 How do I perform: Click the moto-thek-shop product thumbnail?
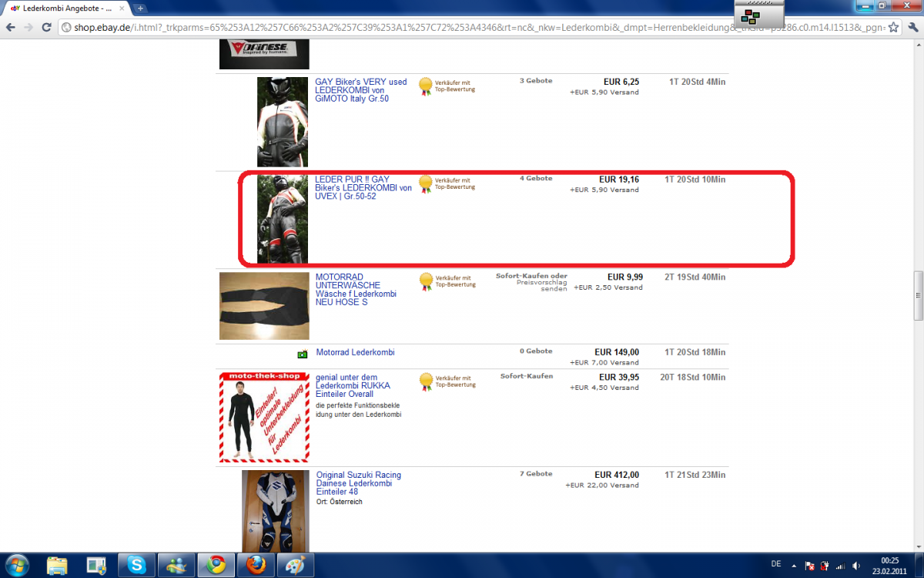(264, 417)
